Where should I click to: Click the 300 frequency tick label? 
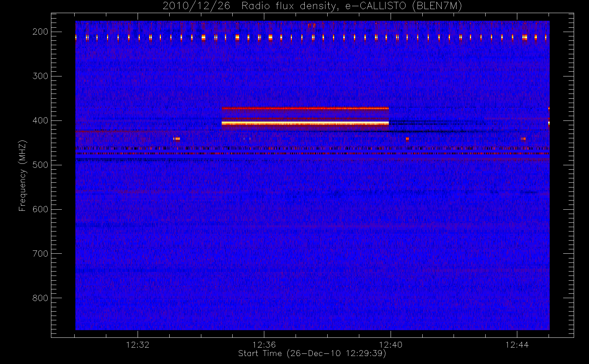[40, 76]
